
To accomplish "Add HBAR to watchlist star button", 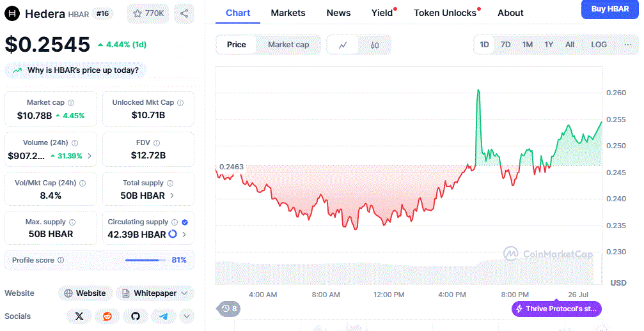I will click(x=148, y=13).
